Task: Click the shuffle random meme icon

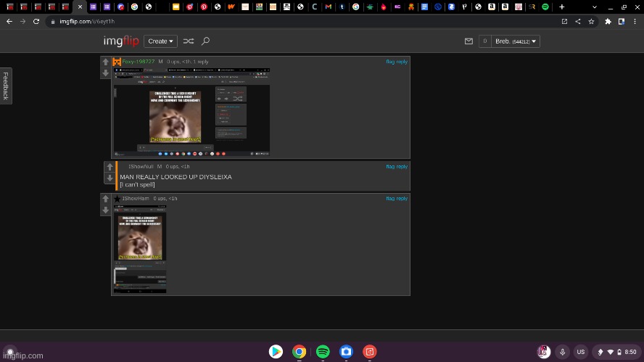Action: tap(189, 41)
